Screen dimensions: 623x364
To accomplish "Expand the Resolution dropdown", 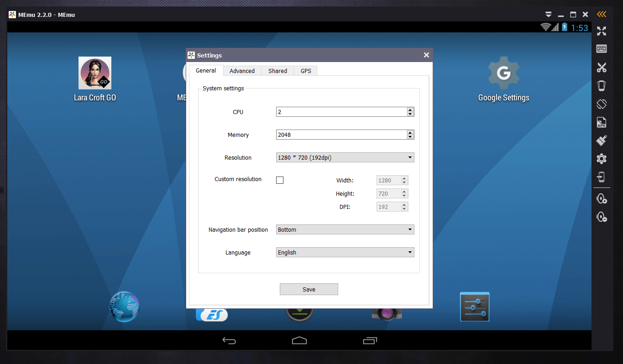I will [x=345, y=158].
